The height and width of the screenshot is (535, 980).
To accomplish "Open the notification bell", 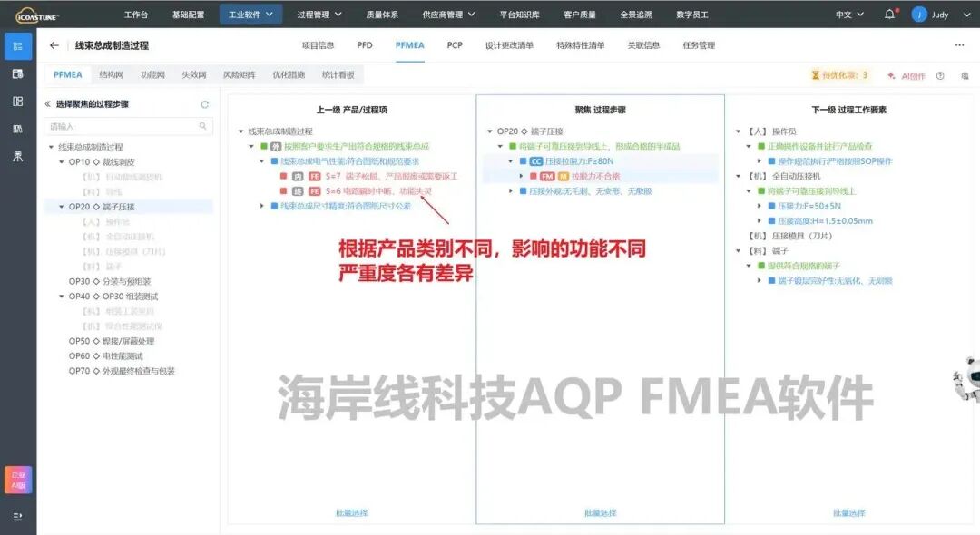I will coord(890,14).
